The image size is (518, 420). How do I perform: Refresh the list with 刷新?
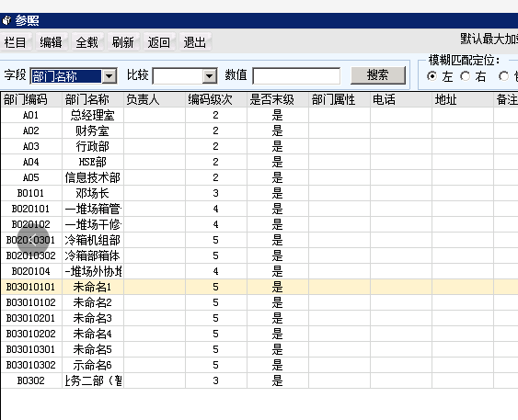[123, 42]
